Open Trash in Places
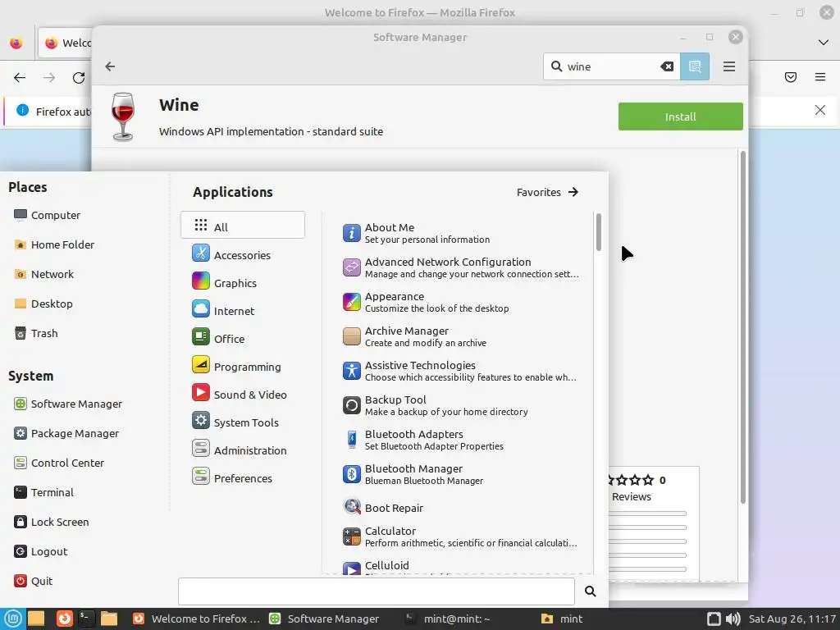 tap(36, 333)
